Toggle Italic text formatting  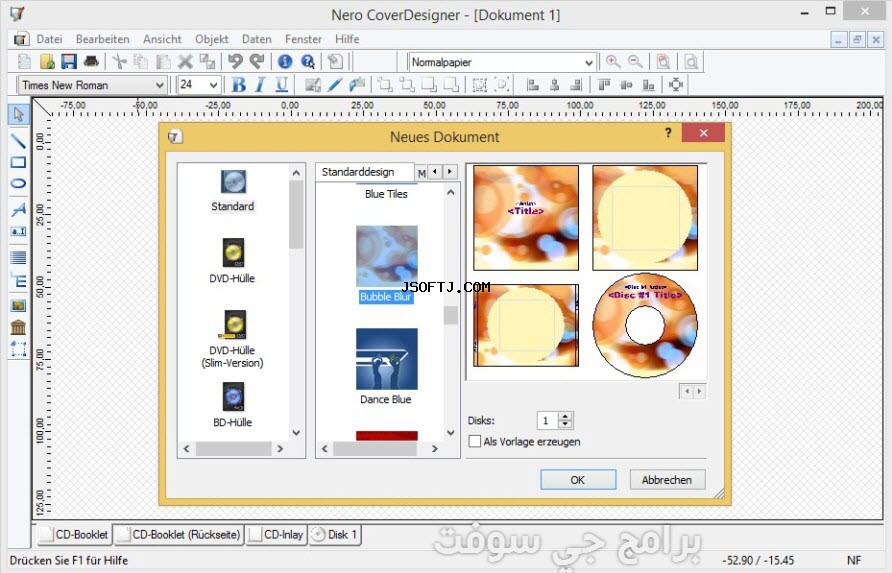pos(260,85)
